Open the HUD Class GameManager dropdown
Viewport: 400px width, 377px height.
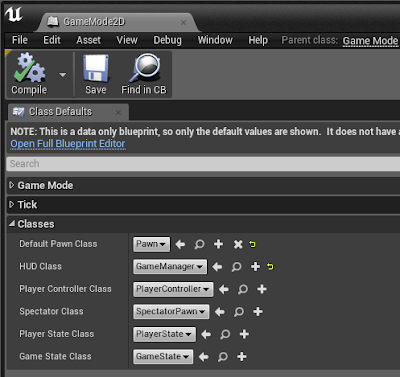click(x=170, y=267)
